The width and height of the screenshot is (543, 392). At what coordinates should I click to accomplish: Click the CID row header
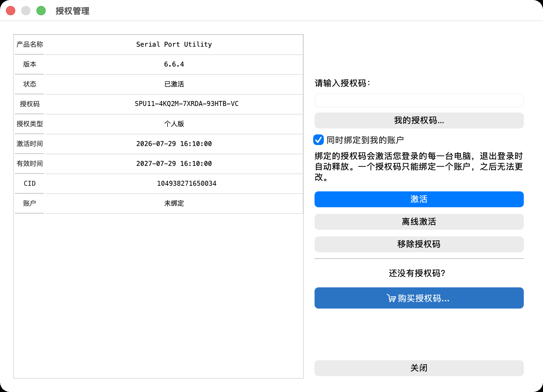pos(29,183)
